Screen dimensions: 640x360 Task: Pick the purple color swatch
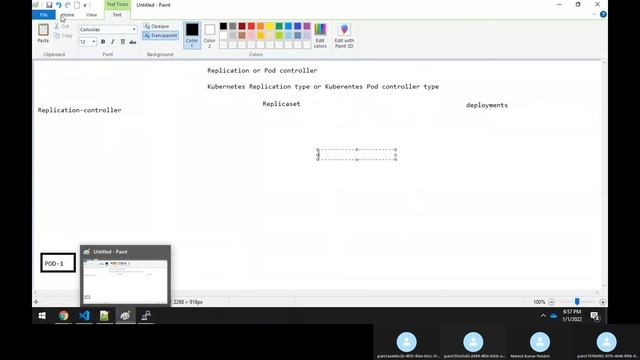[307, 26]
